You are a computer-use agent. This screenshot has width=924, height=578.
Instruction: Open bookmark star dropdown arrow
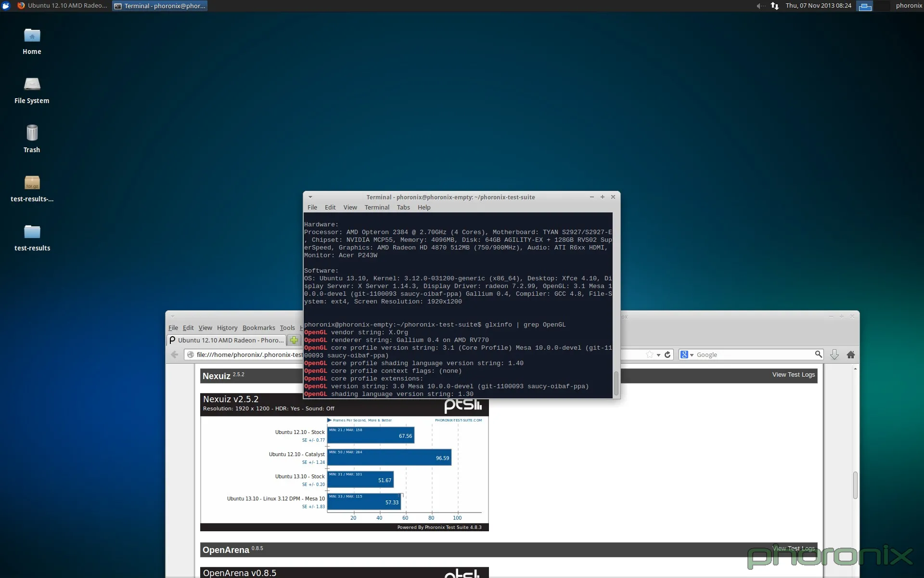(x=658, y=355)
